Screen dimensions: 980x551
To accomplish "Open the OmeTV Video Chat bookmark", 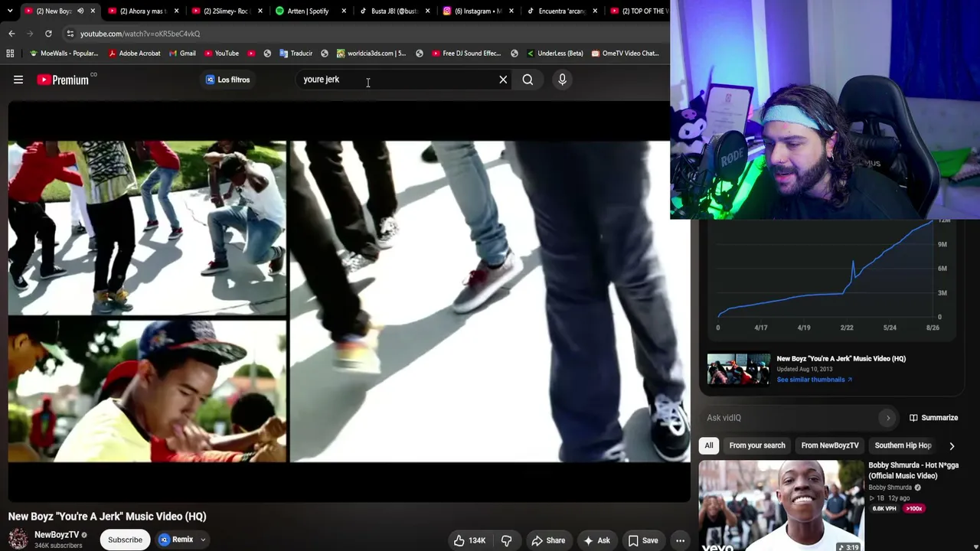I will pyautogui.click(x=625, y=54).
